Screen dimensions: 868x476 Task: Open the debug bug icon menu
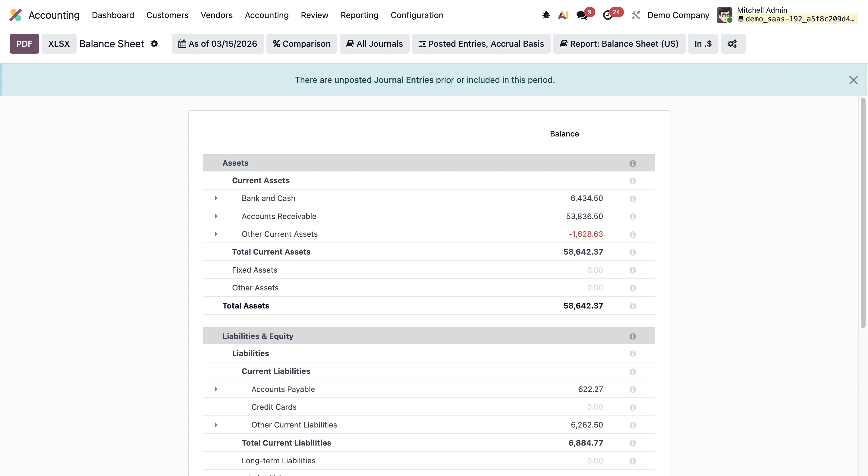click(546, 15)
